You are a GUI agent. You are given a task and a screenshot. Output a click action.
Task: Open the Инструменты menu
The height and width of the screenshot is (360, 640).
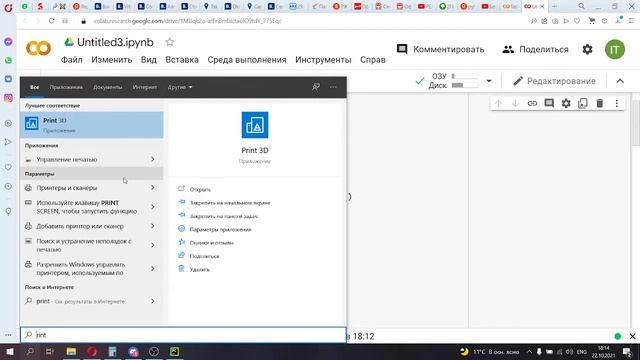[x=323, y=60]
